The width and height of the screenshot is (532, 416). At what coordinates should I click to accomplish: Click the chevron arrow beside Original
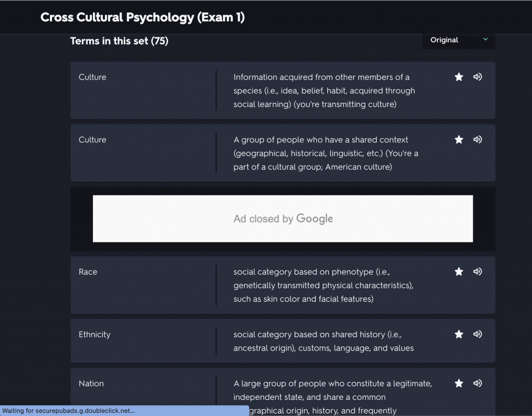(x=486, y=39)
